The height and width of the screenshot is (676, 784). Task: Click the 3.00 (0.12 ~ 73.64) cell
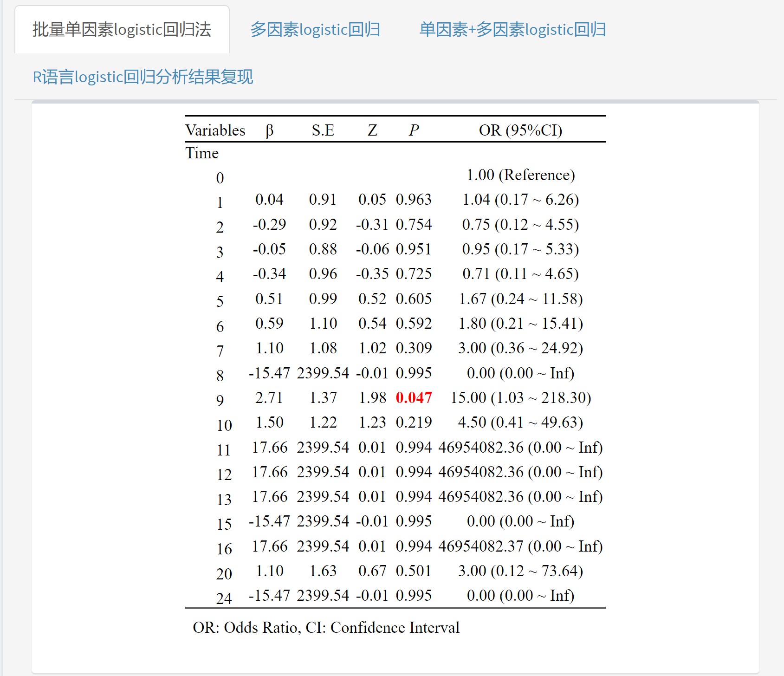[x=520, y=571]
